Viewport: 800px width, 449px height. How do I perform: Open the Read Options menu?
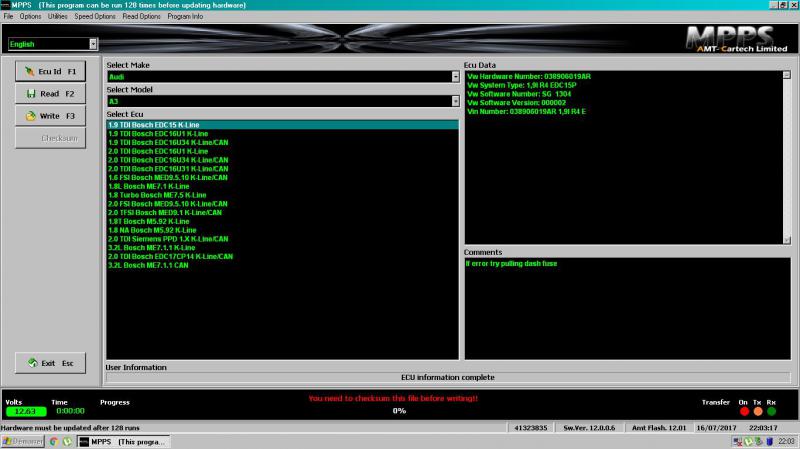click(141, 16)
